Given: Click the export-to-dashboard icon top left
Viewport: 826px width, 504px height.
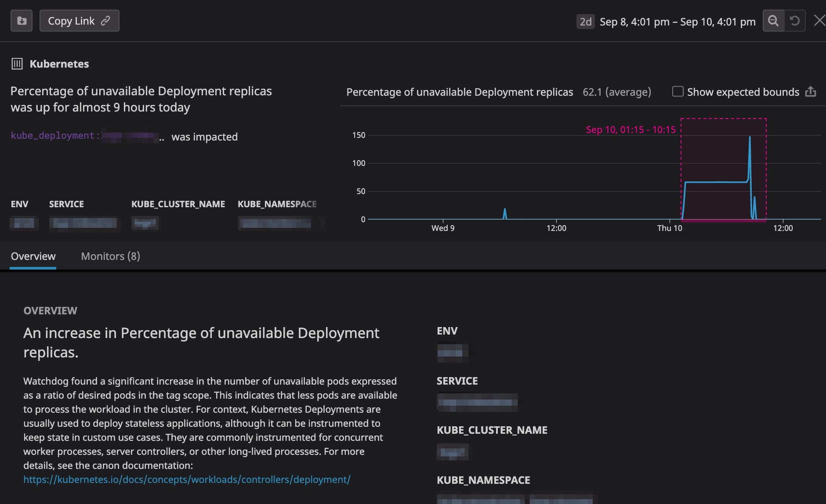Looking at the screenshot, I should coord(21,20).
